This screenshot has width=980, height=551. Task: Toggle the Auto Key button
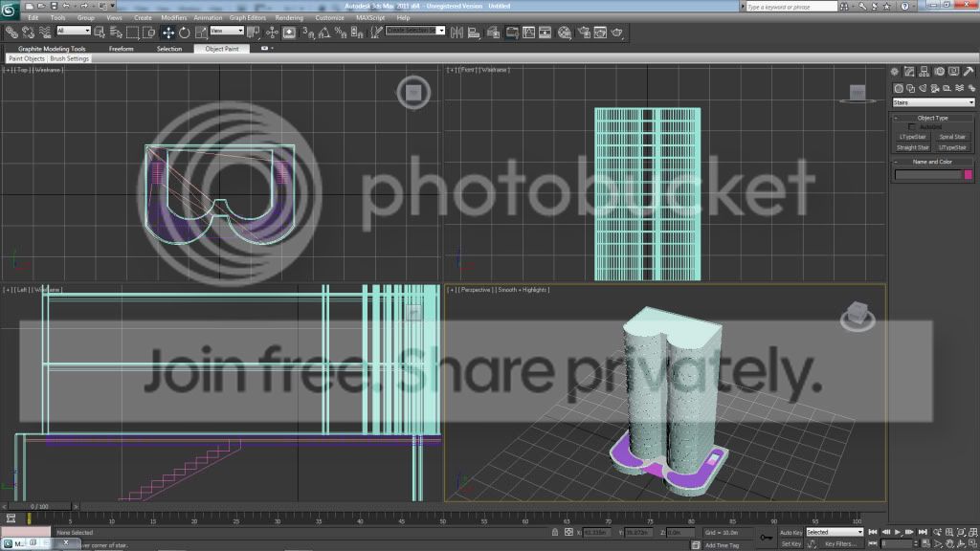point(791,533)
